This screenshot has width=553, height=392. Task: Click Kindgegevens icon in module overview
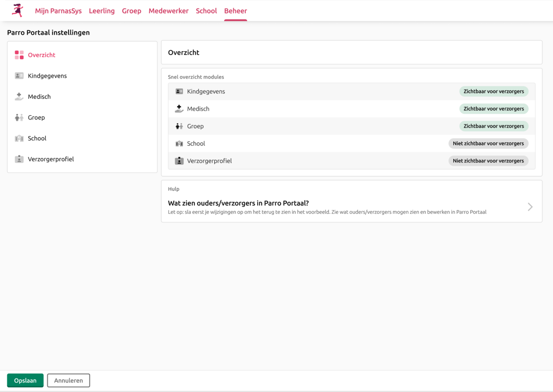click(x=179, y=91)
